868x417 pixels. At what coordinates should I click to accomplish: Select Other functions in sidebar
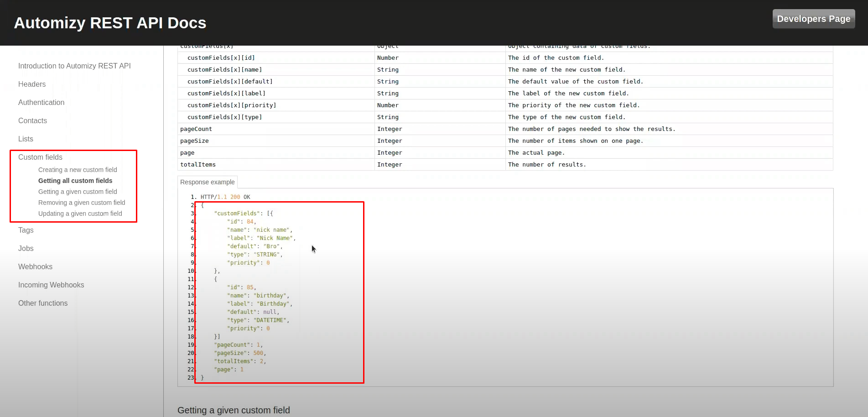43,303
